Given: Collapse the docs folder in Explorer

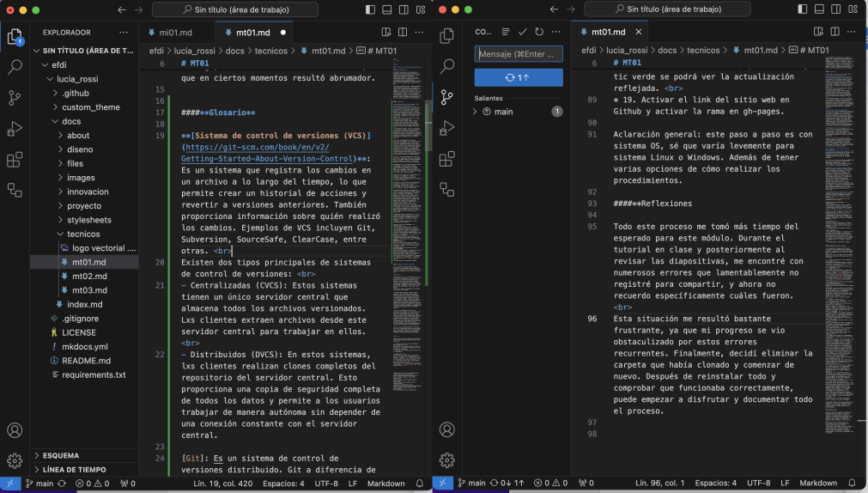Looking at the screenshot, I should 72,121.
